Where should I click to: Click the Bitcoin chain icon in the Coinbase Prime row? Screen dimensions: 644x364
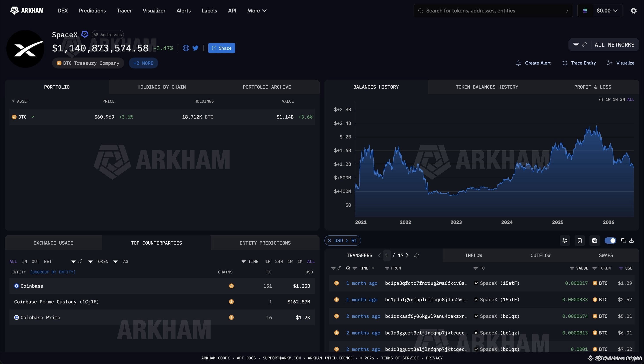point(231,317)
